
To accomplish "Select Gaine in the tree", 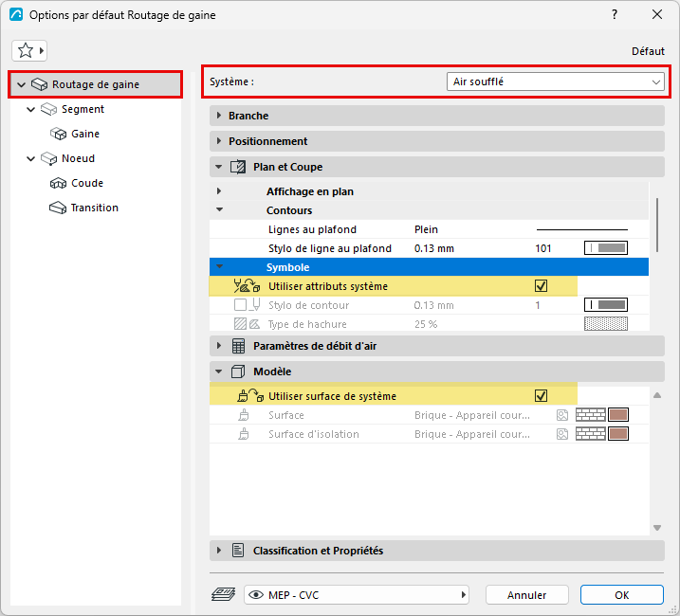I will coord(85,134).
